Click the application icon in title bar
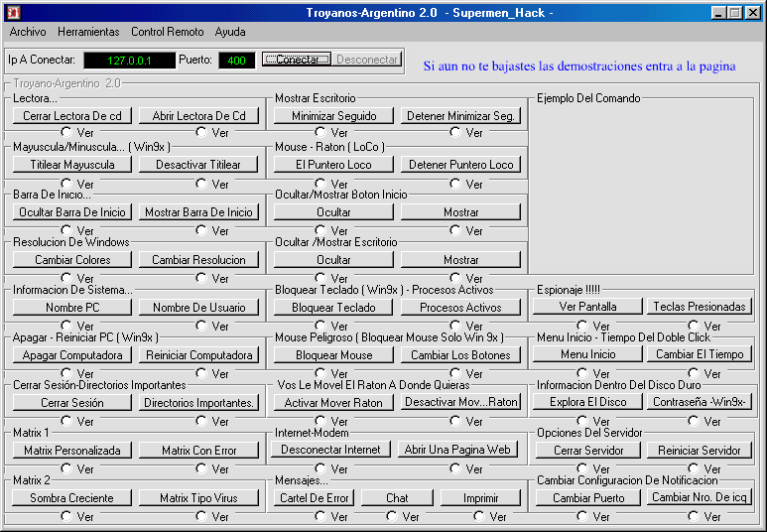767x532 pixels. click(12, 13)
